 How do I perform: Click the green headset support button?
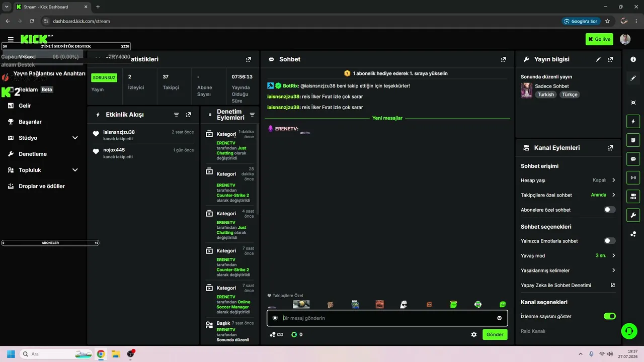click(629, 331)
